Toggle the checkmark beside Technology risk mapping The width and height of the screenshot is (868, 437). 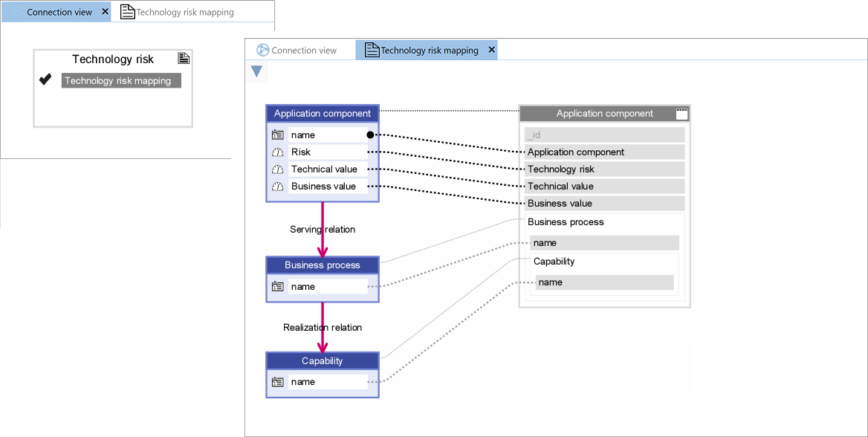click(x=45, y=80)
